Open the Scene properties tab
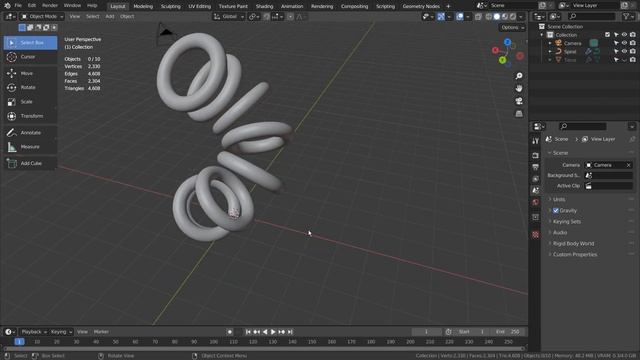 [536, 191]
